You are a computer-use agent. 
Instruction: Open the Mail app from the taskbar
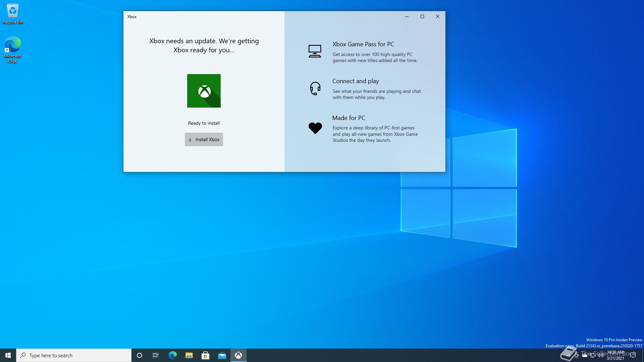[222, 355]
